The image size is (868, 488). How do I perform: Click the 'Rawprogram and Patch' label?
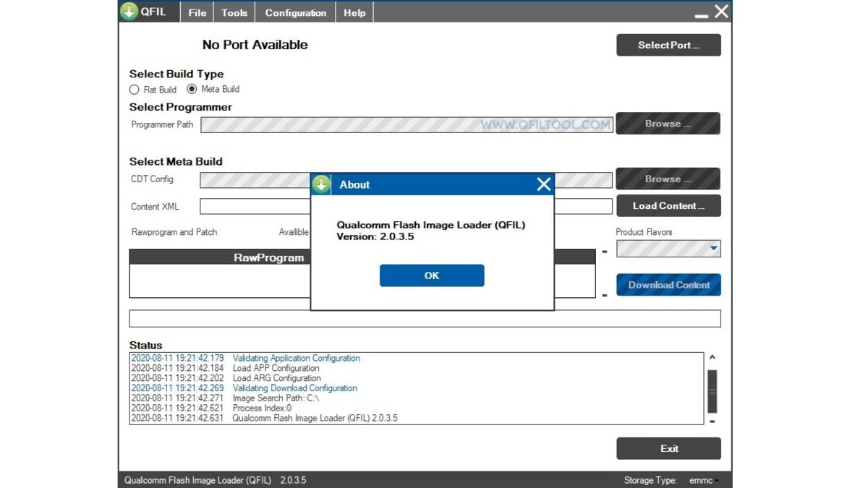point(174,232)
